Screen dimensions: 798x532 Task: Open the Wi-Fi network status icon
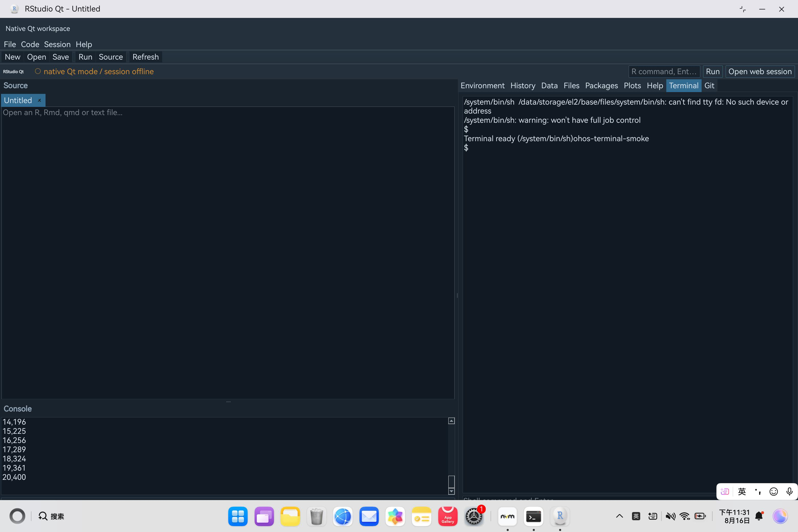tap(685, 516)
